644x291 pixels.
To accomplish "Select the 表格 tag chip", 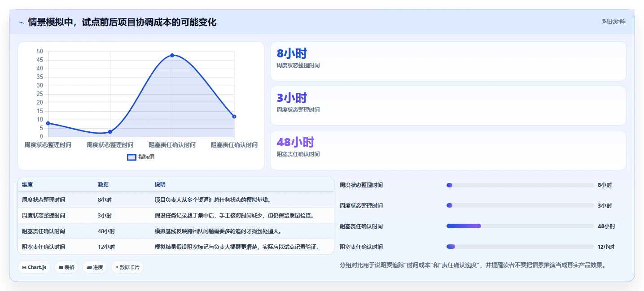I will pos(66,267).
